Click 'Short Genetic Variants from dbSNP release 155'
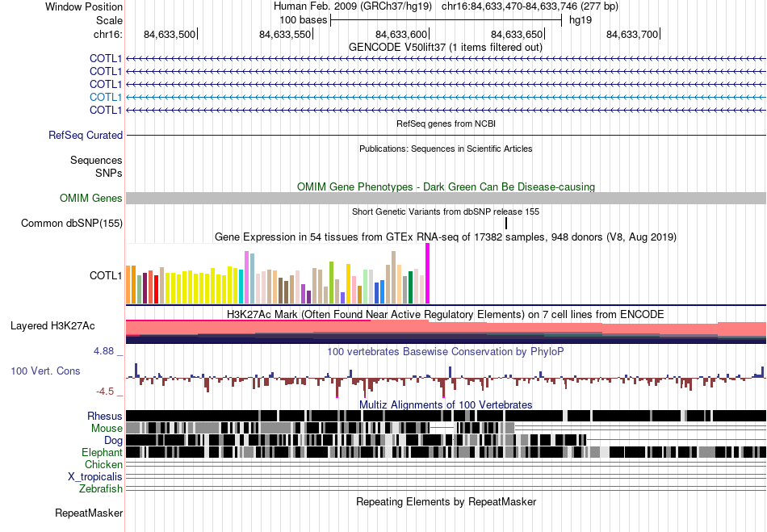 coord(446,212)
